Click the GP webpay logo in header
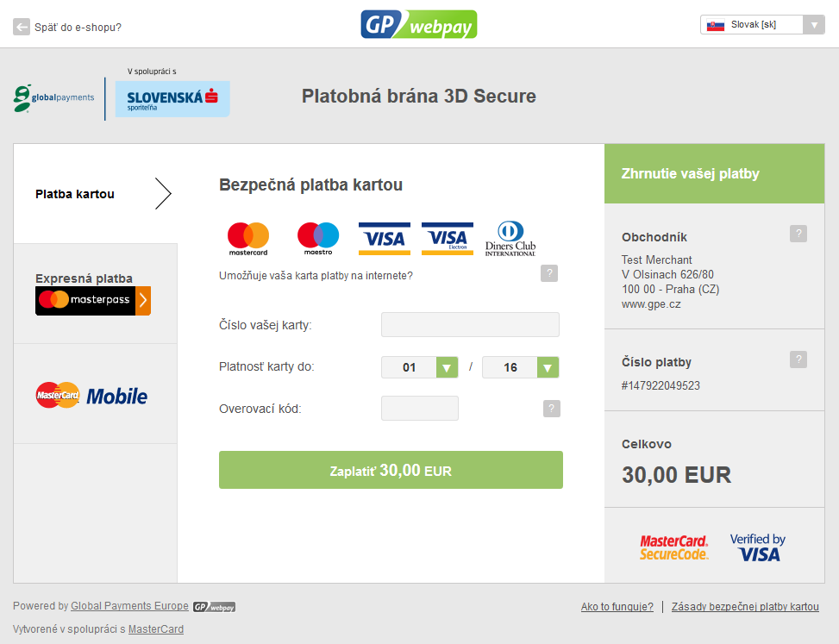This screenshot has width=839, height=644. [419, 25]
